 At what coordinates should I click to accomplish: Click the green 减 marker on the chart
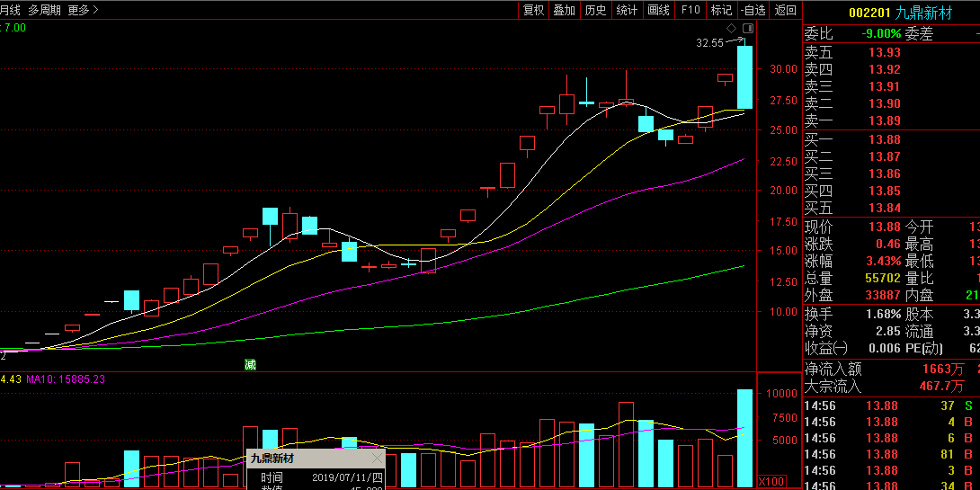coord(250,364)
